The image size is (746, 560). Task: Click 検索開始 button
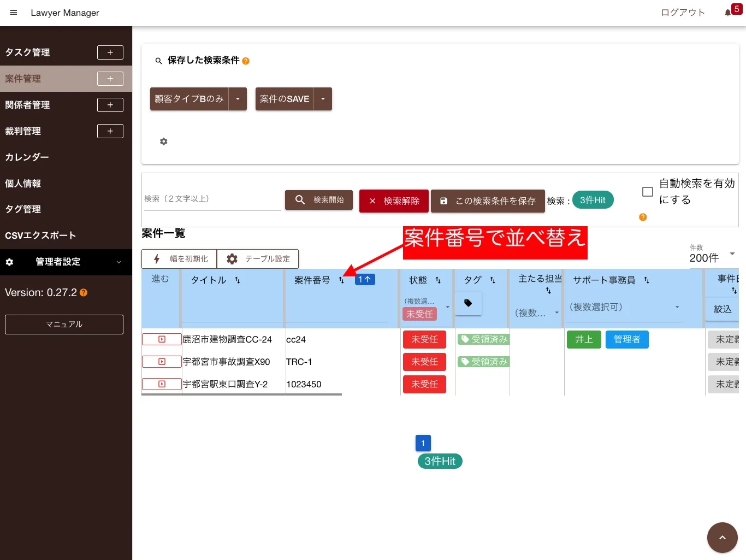coord(319,200)
